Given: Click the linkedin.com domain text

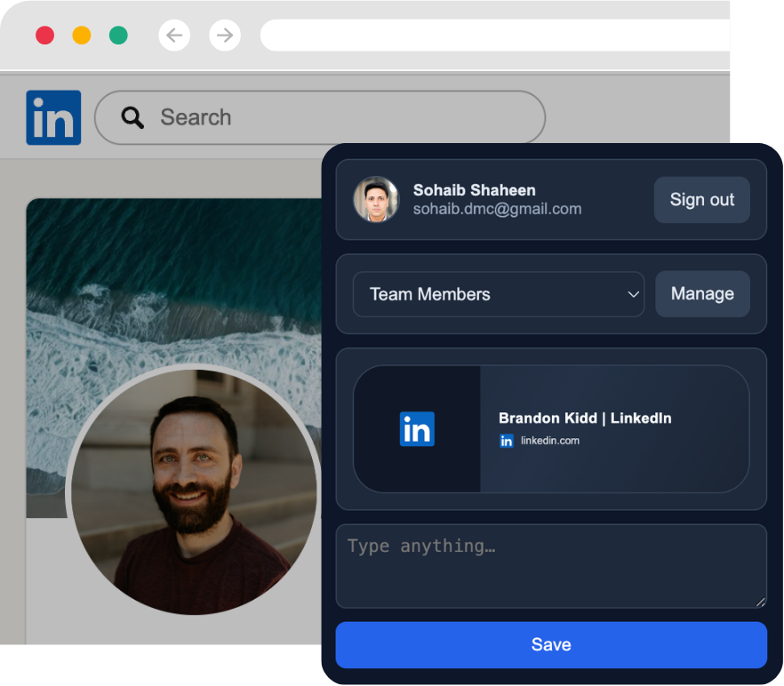Looking at the screenshot, I should [550, 441].
